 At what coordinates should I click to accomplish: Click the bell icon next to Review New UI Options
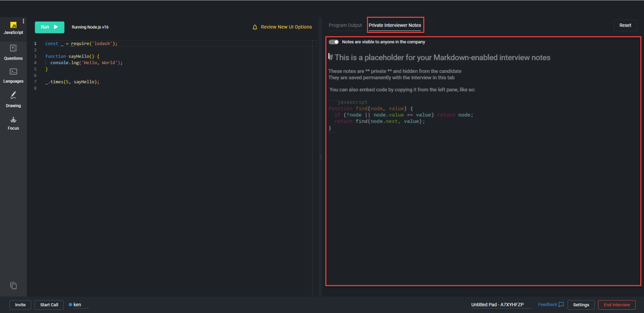click(255, 26)
